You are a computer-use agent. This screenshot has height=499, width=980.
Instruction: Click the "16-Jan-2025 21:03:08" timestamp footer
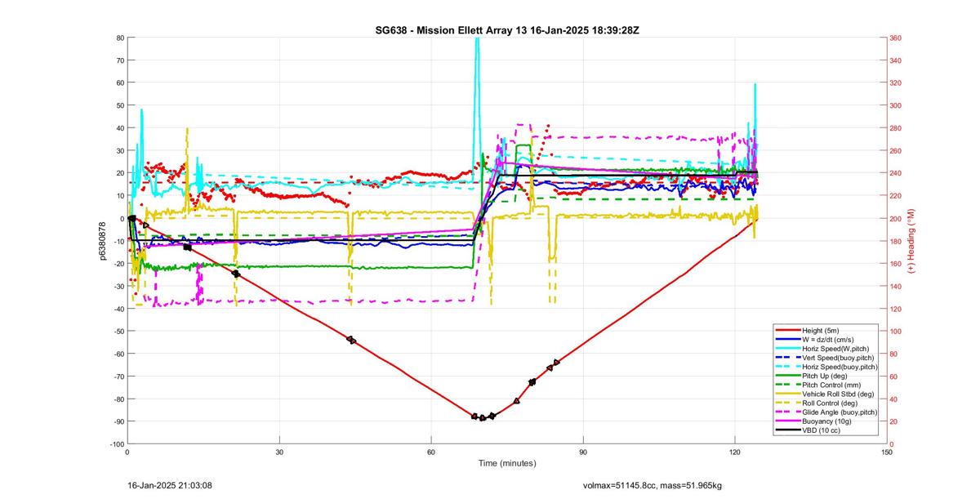click(x=170, y=485)
